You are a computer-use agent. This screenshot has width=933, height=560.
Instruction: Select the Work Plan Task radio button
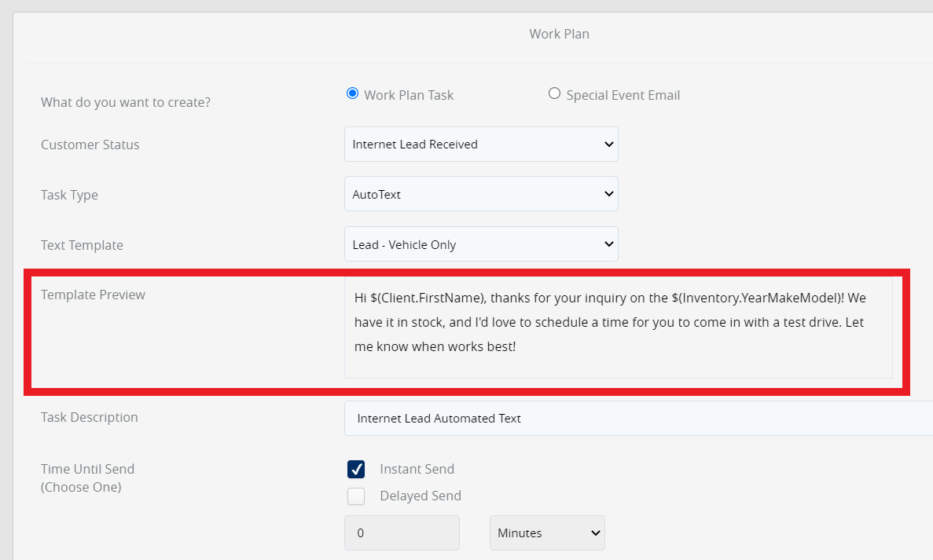352,93
